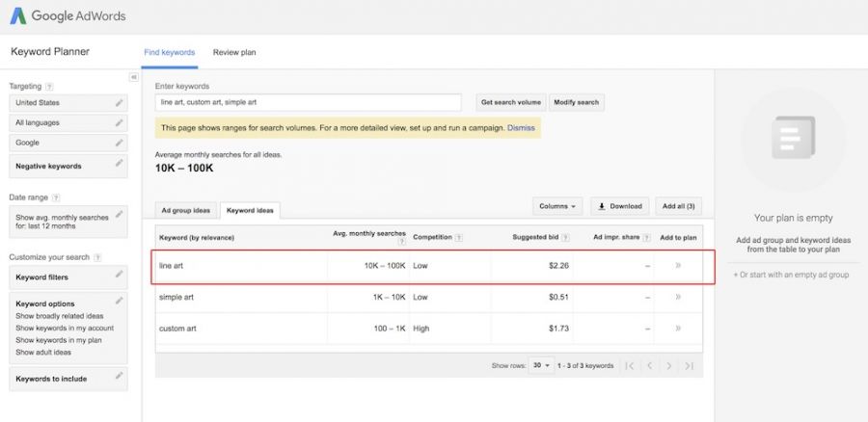Collapse the left sidebar panel
The height and width of the screenshot is (422, 868).
coord(133,77)
